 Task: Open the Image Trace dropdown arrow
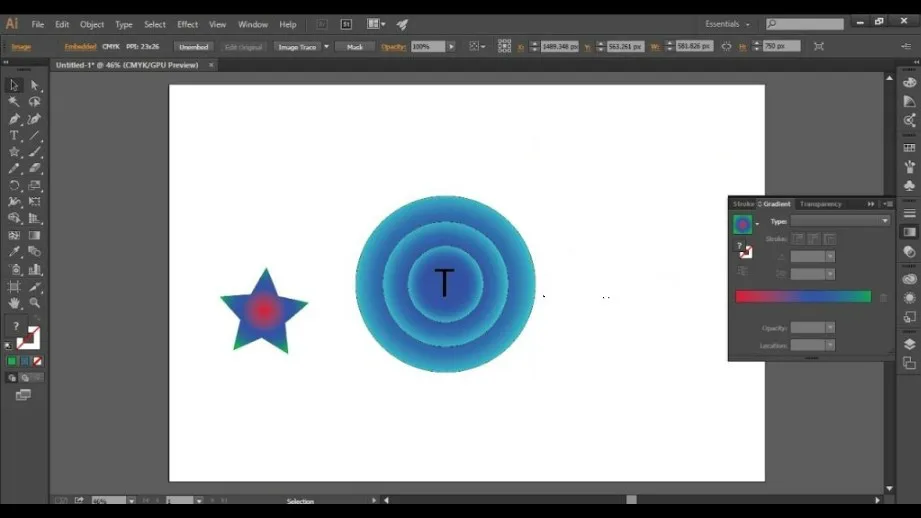coord(326,47)
